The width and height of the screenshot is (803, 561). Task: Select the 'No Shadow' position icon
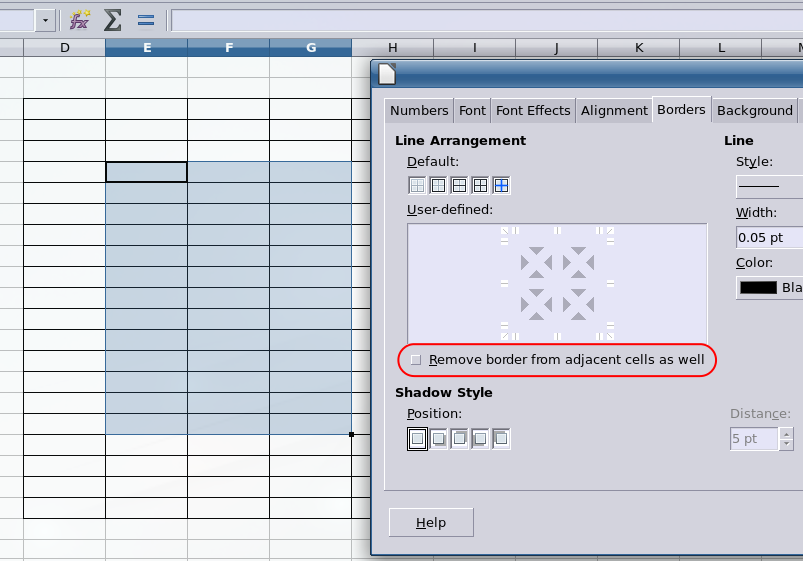[x=417, y=439]
